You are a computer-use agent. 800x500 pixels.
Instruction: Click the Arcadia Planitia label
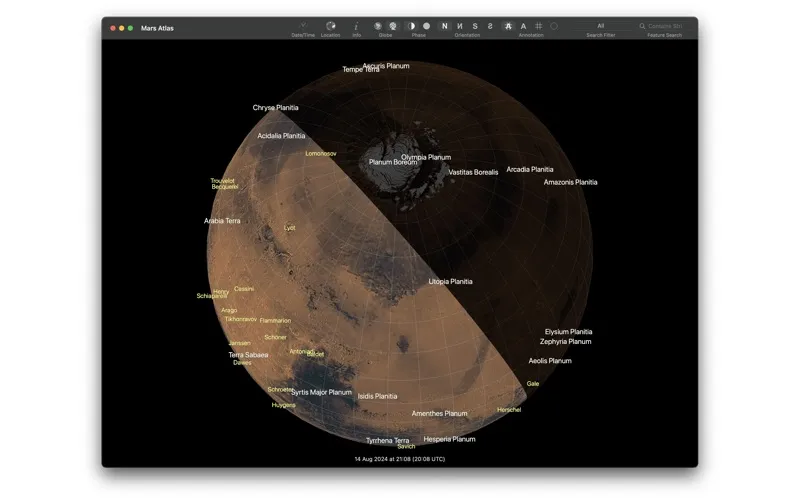point(530,169)
